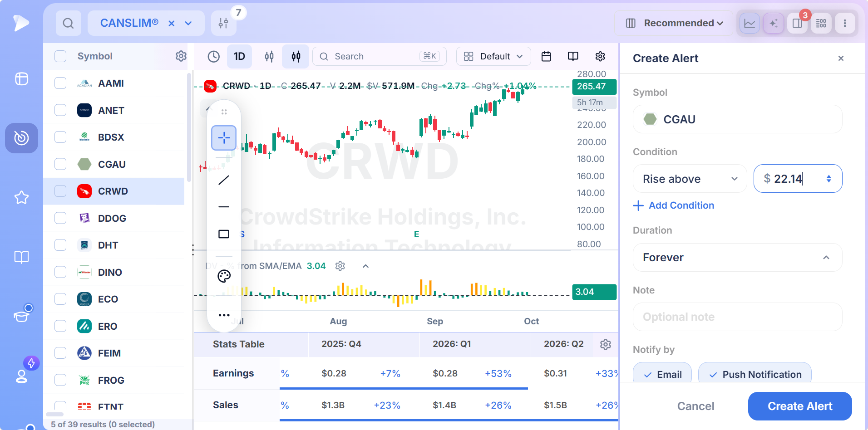Click the chart Search input field

[x=380, y=56]
